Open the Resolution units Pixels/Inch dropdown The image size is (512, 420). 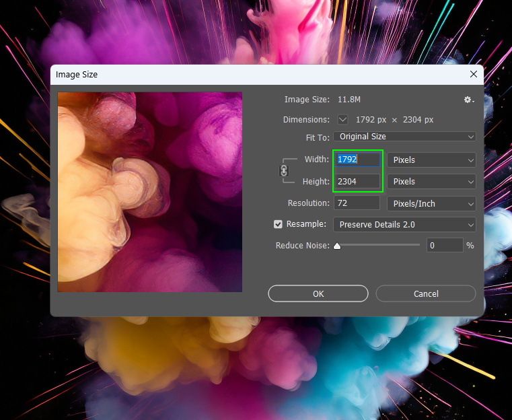[431, 203]
